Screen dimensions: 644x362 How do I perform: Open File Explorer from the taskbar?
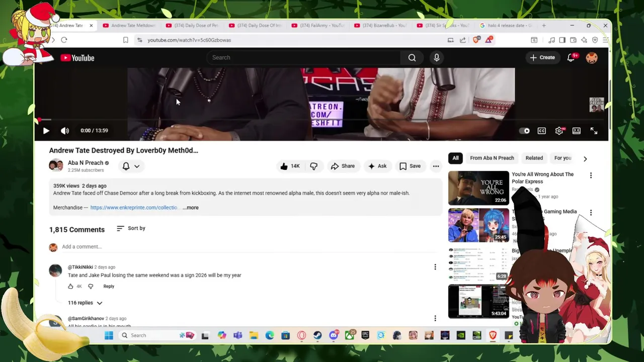pyautogui.click(x=254, y=335)
